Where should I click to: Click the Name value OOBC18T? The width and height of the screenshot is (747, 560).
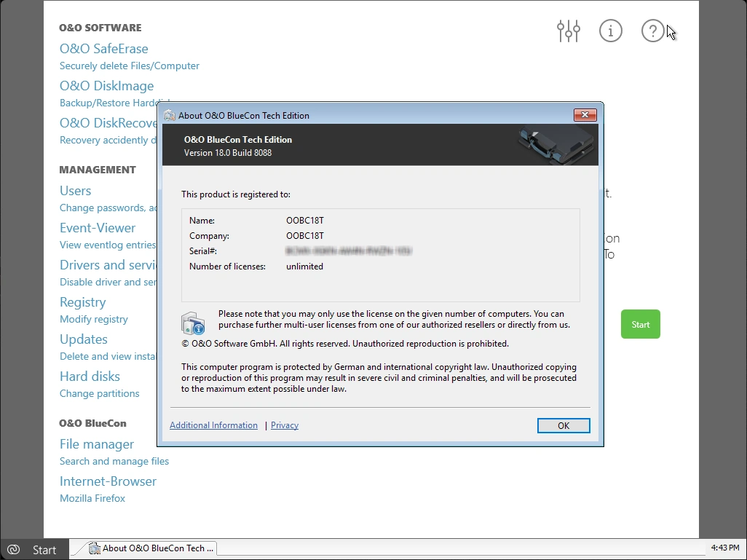click(305, 221)
